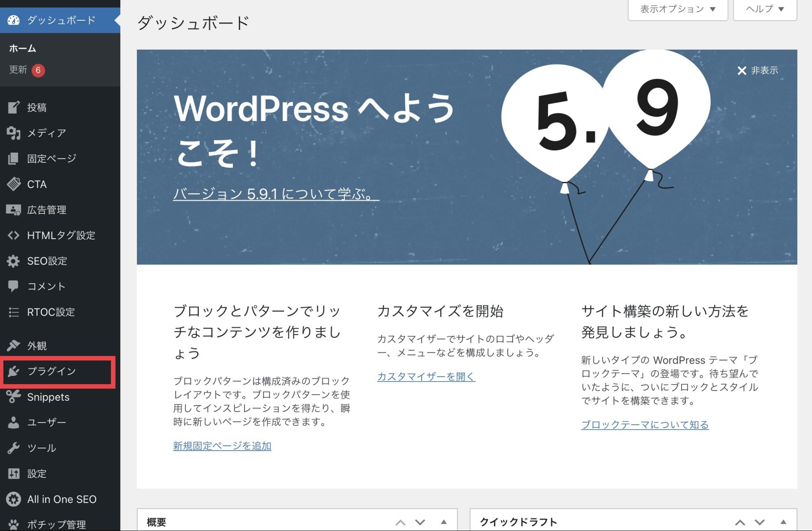Open the 固定ページ menu
The height and width of the screenshot is (531, 812).
point(60,158)
